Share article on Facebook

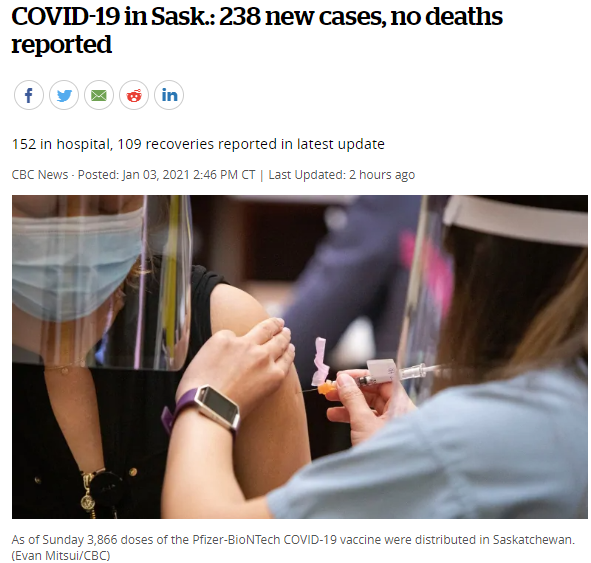(29, 95)
